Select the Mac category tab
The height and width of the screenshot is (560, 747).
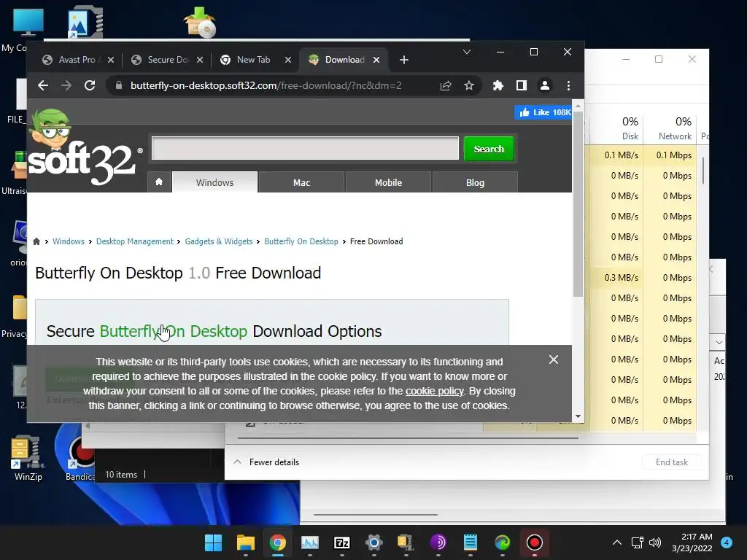click(301, 182)
